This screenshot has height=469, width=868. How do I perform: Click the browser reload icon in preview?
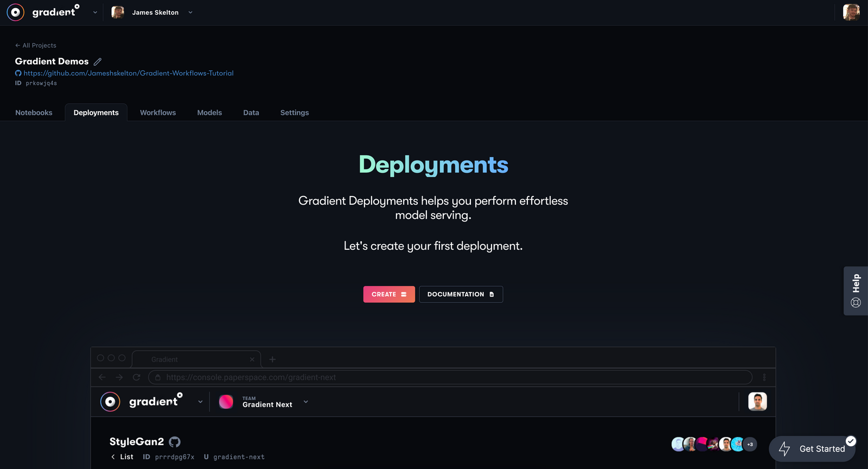click(x=137, y=377)
